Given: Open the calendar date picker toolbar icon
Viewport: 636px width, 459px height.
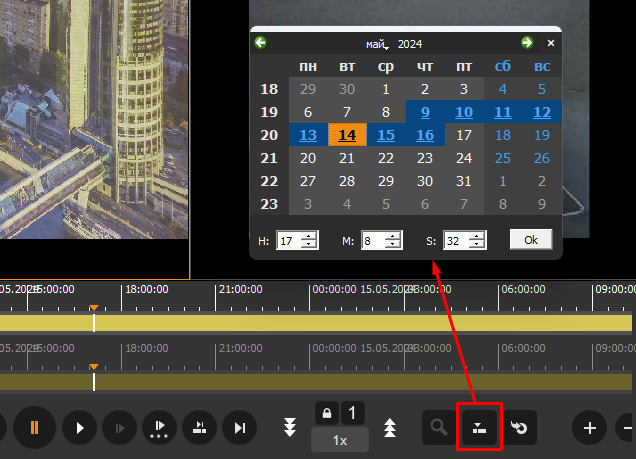Looking at the screenshot, I should point(480,428).
